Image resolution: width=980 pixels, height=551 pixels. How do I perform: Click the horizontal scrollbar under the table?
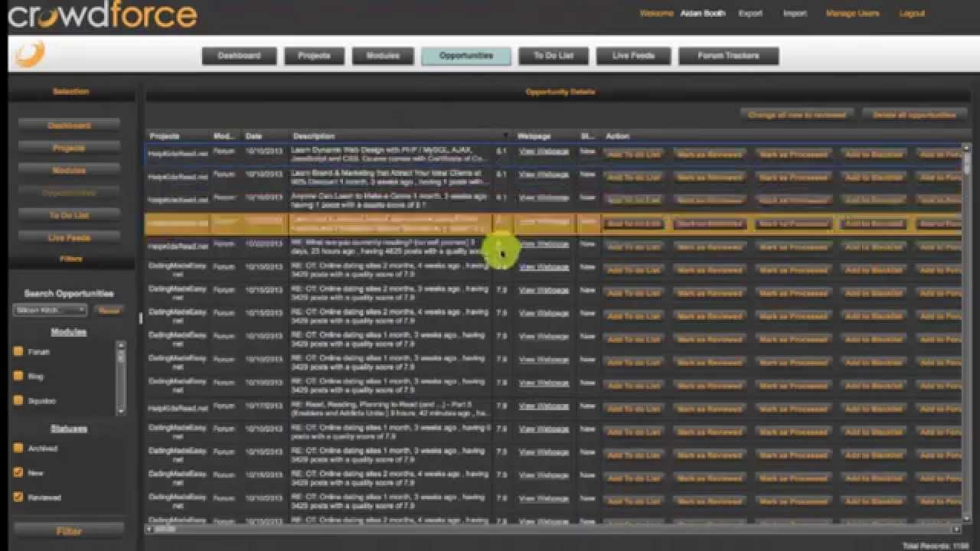coord(553,529)
